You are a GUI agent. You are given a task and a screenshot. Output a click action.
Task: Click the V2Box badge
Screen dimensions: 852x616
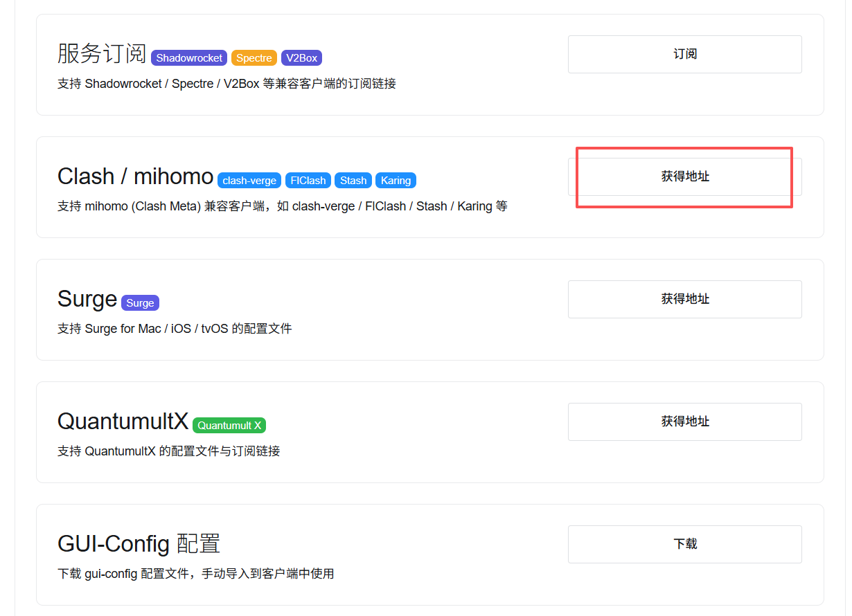tap(301, 58)
